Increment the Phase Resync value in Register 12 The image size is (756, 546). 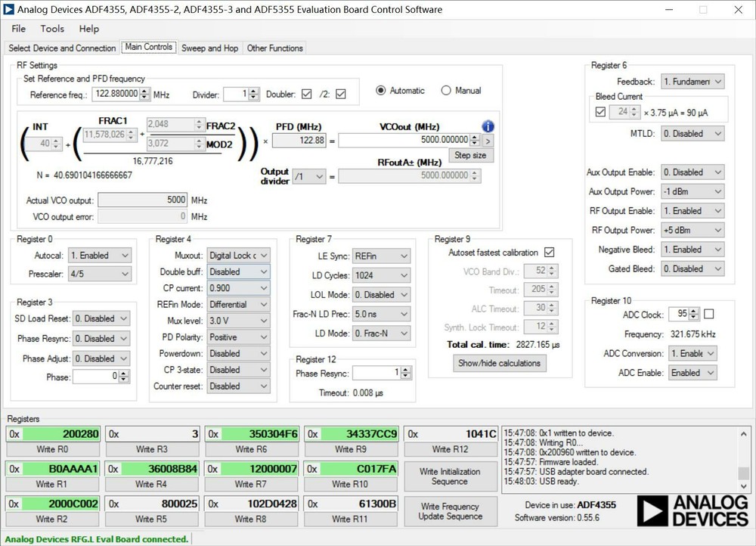[407, 369]
